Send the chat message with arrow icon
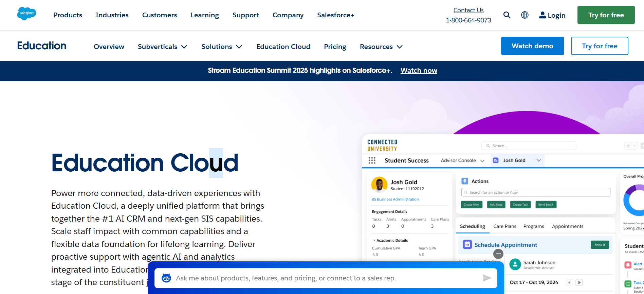Image resolution: width=644 pixels, height=294 pixels. (487, 278)
